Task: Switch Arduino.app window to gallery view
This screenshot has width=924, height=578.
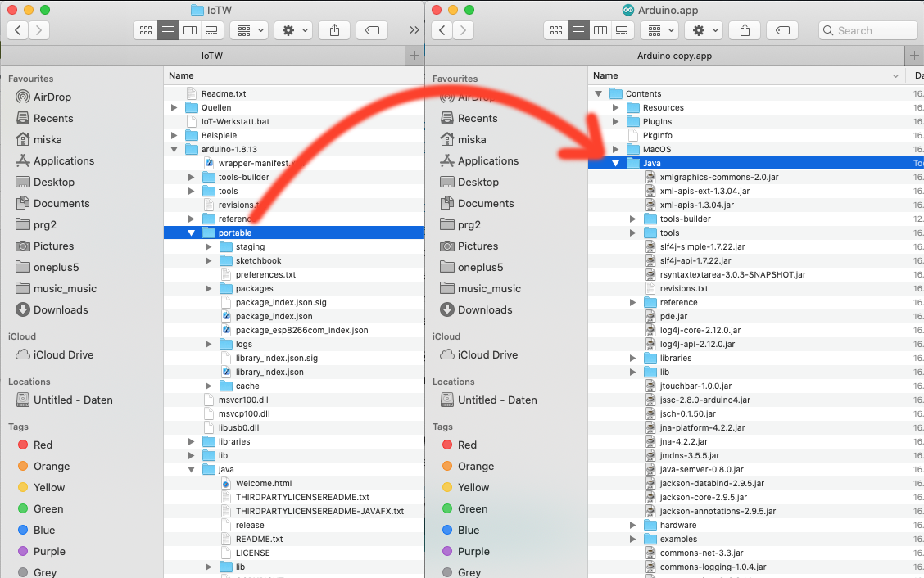Action: point(622,30)
